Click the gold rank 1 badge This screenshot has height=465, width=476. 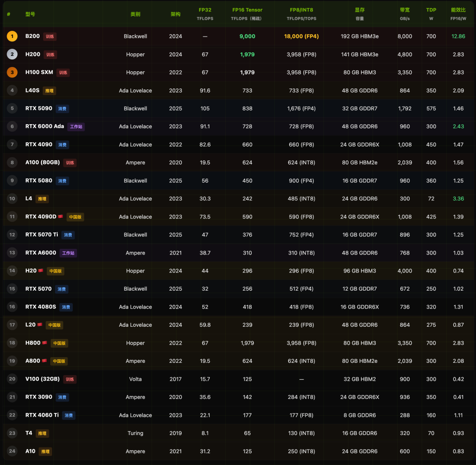tap(12, 37)
